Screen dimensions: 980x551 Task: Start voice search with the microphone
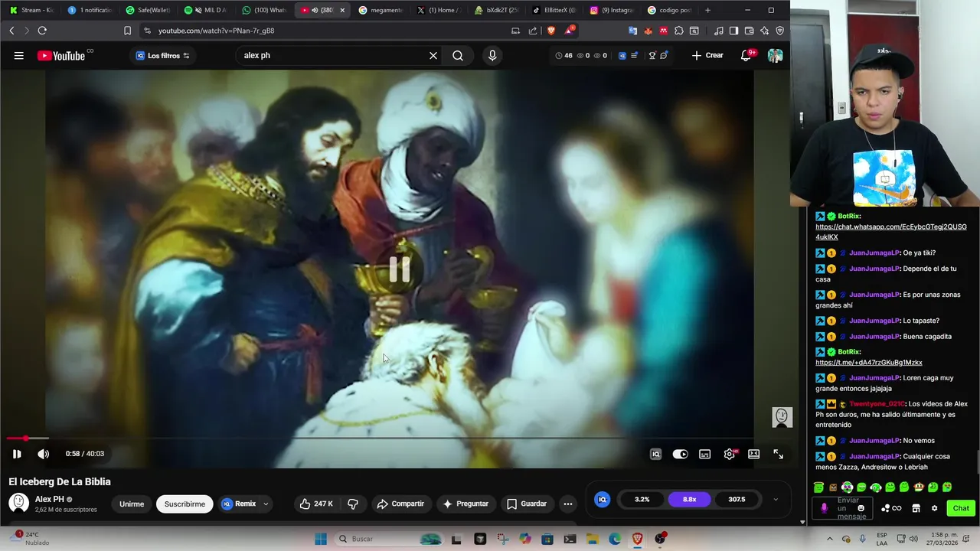pos(492,55)
